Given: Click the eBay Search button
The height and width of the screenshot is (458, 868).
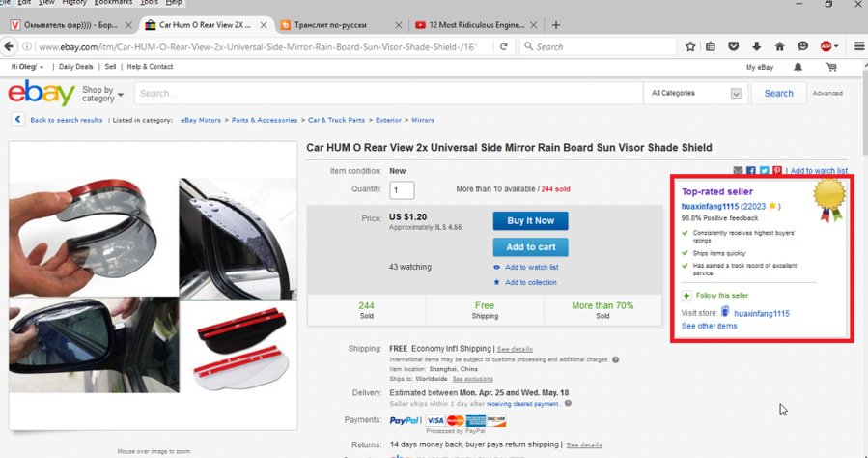Looking at the screenshot, I should click(778, 93).
